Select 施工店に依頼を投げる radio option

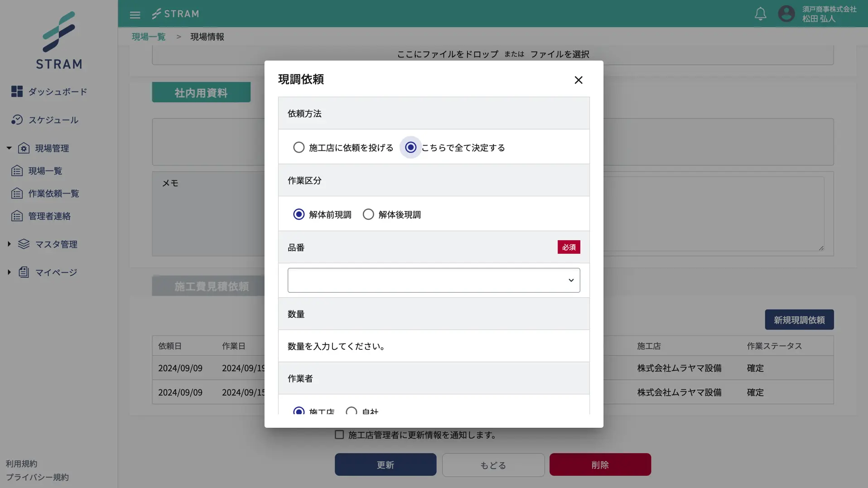coord(299,147)
